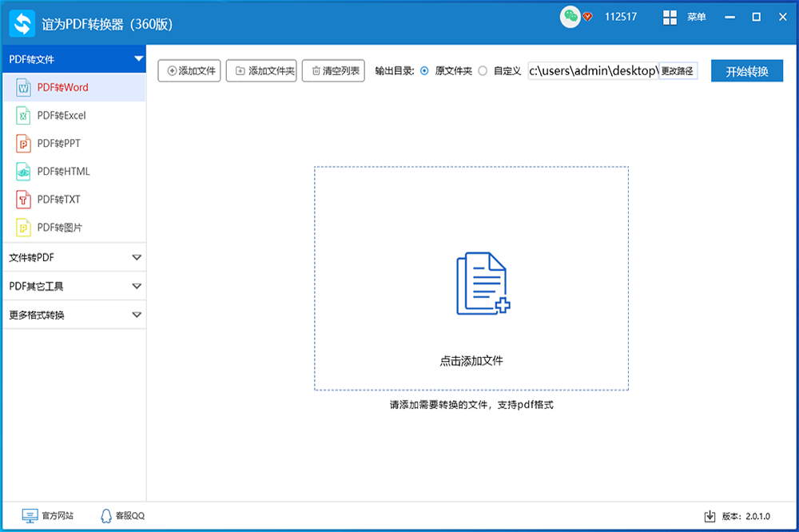
Task: Click the PDF转Word file icon
Action: click(23, 88)
